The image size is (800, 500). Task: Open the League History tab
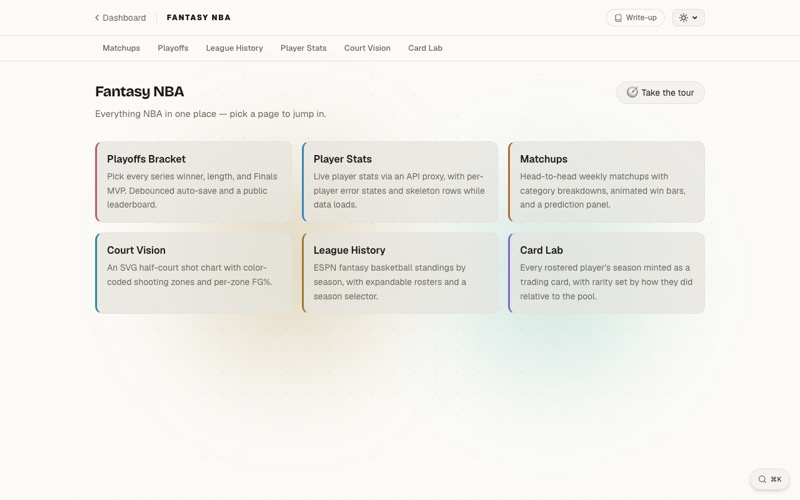[x=235, y=48]
